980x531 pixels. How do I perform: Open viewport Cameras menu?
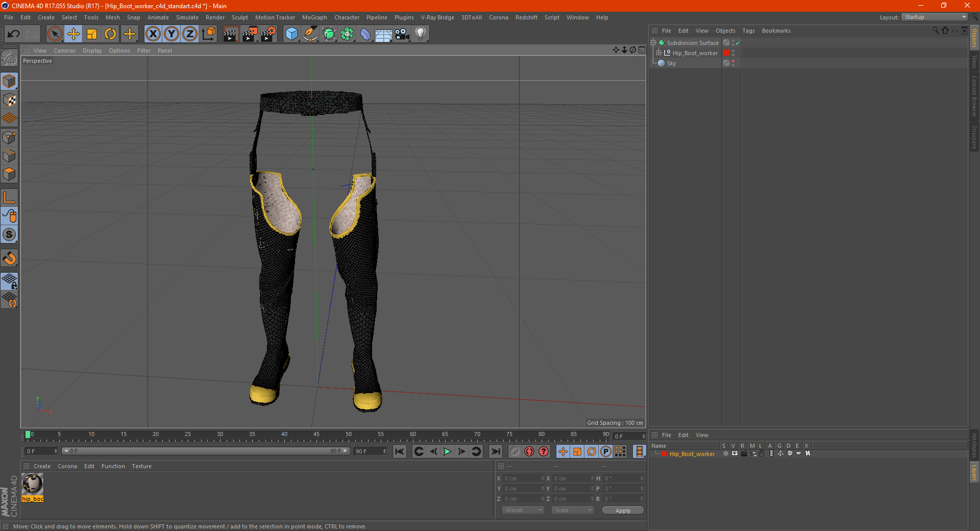(x=64, y=51)
